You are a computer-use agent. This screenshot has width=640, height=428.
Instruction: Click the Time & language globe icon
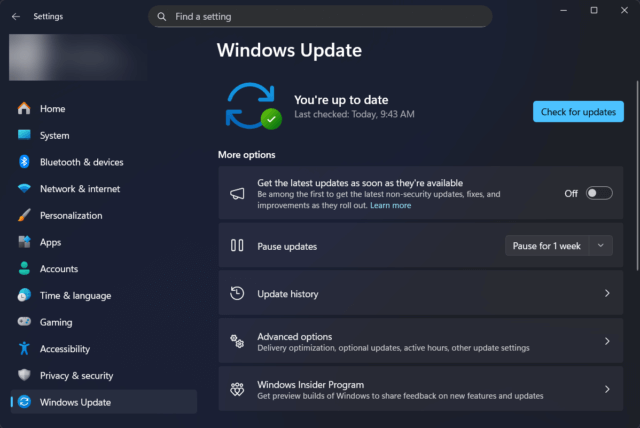(24, 295)
